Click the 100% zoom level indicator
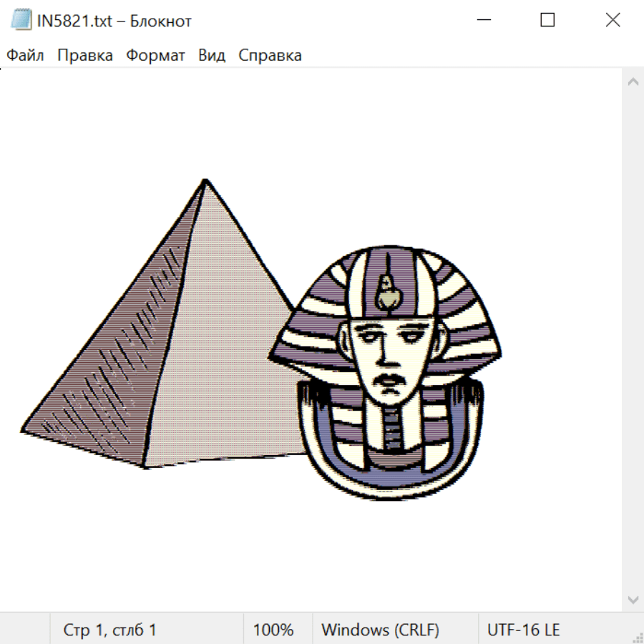 click(x=273, y=630)
